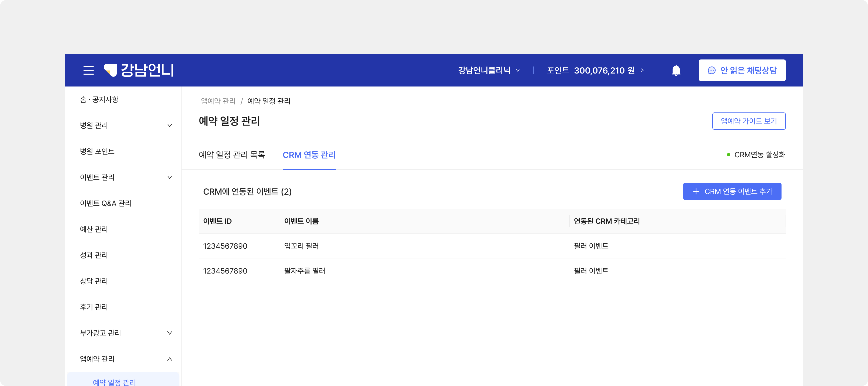This screenshot has height=386, width=868.
Task: Open the 강남언니클리닉 clinic dropdown
Action: pos(489,70)
